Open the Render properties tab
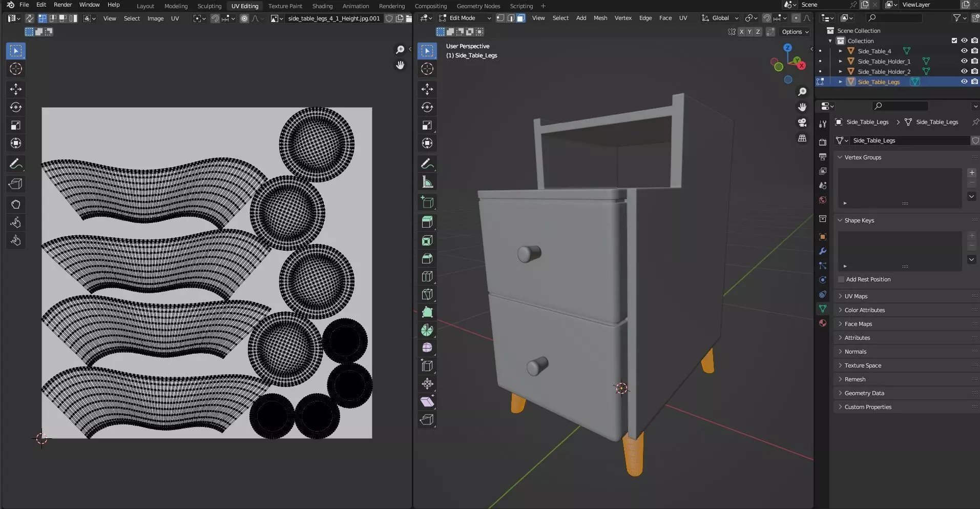The height and width of the screenshot is (509, 980). (823, 142)
